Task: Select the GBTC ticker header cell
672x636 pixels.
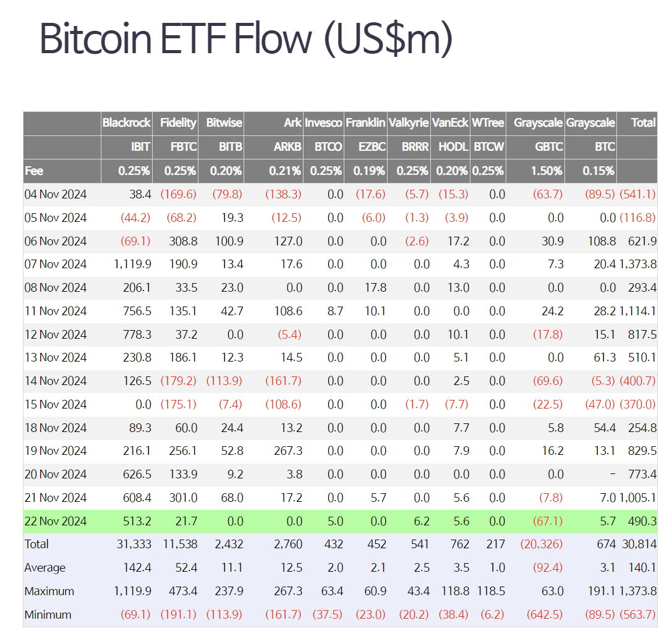Action: pos(549,147)
